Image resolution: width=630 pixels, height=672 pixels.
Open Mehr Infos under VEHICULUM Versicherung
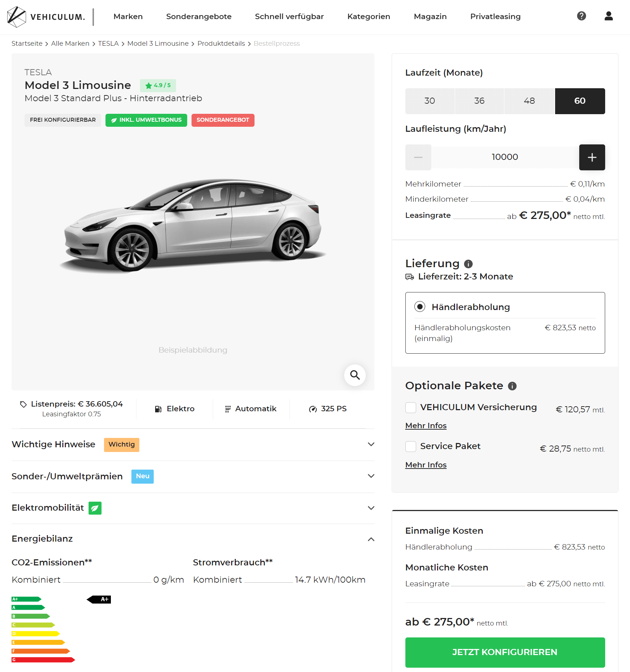(426, 426)
